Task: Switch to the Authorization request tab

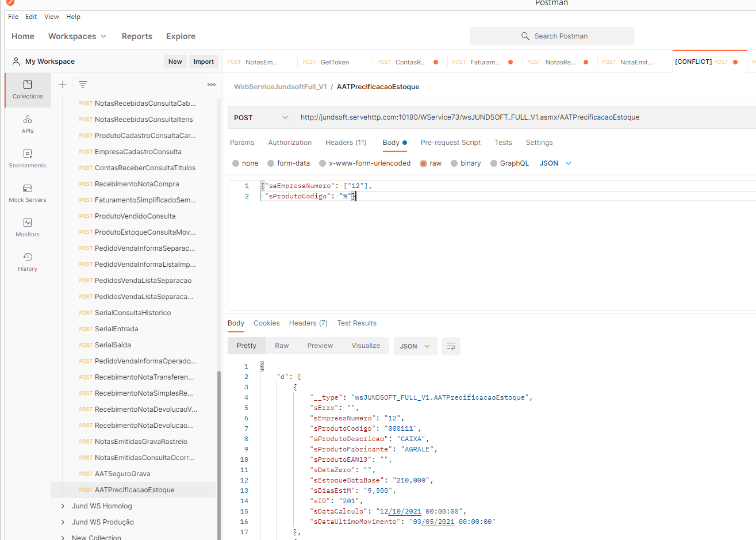Action: click(290, 143)
